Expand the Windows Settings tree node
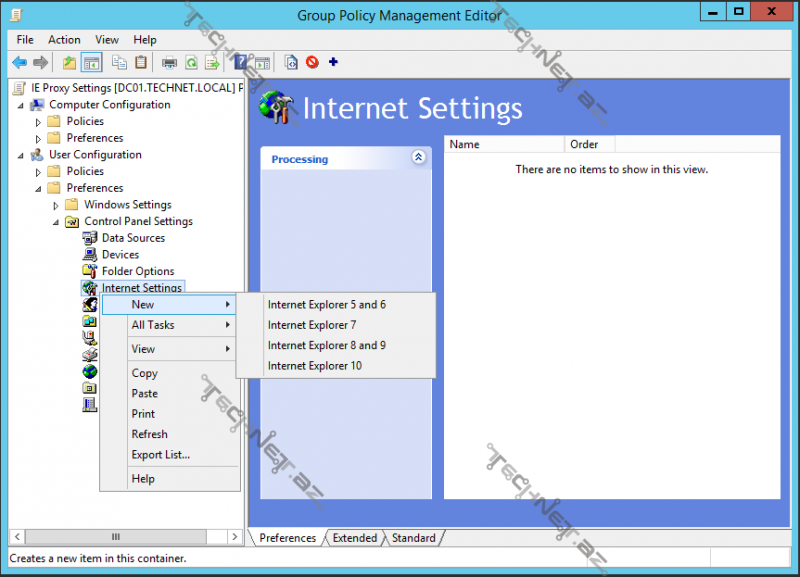Image resolution: width=800 pixels, height=577 pixels. click(56, 205)
